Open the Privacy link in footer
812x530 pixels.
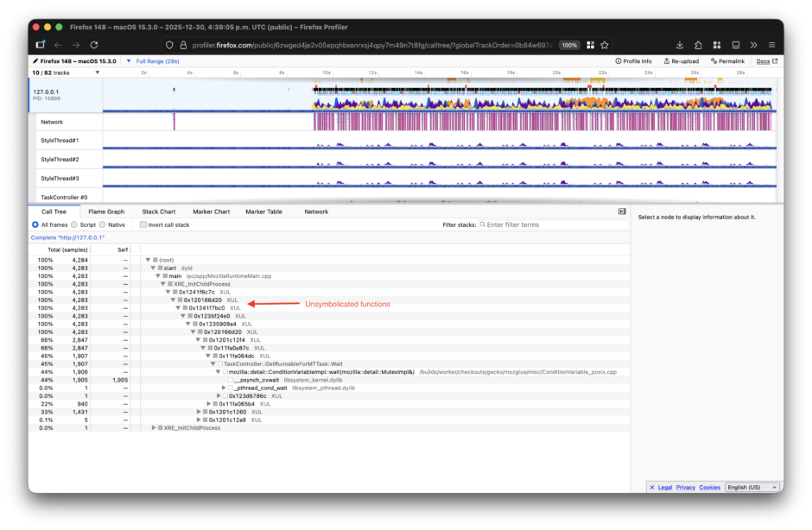685,487
